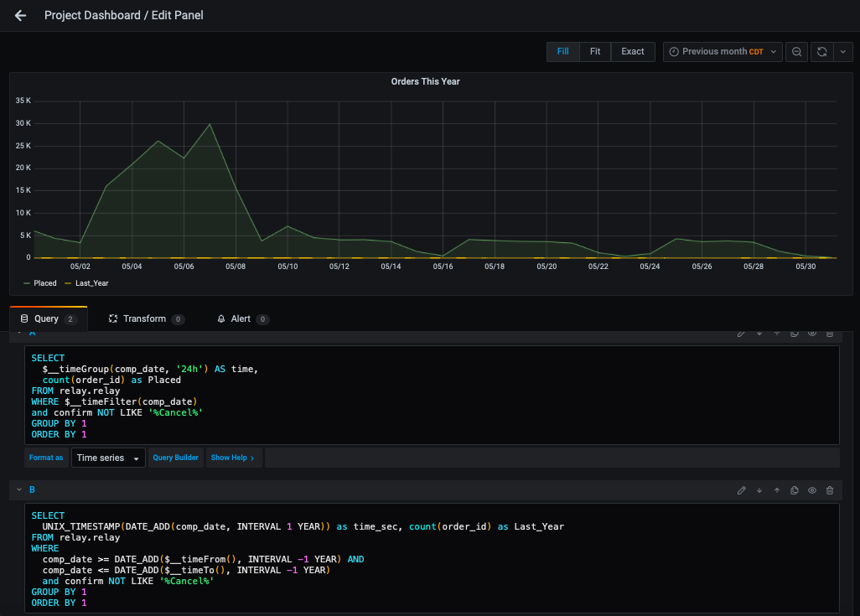Move query B down
Screen dimensions: 860x616
coord(759,490)
